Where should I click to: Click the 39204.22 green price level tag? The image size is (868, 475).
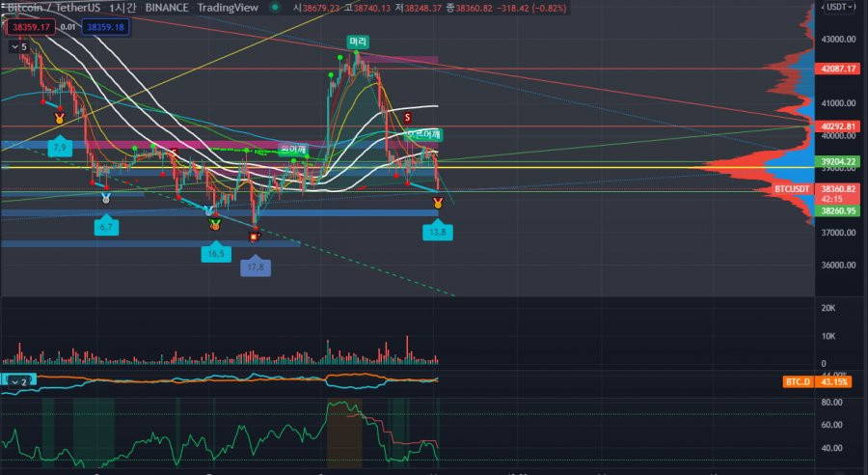click(x=837, y=162)
